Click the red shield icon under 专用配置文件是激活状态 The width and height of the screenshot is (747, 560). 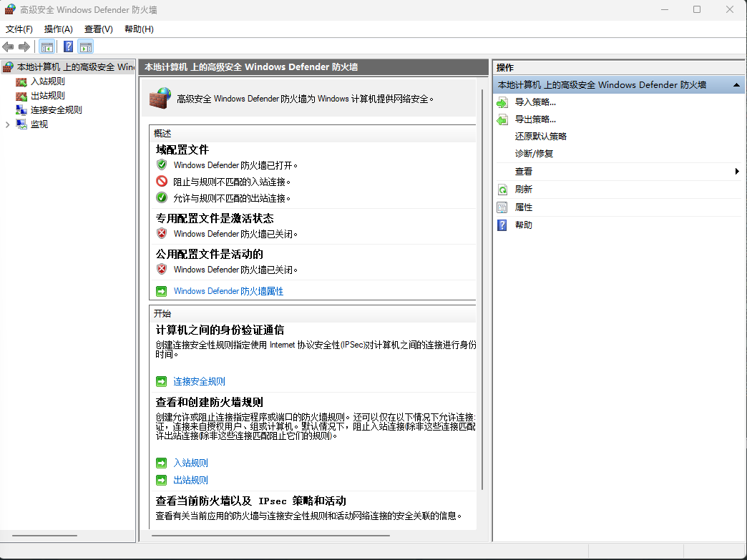[x=162, y=233]
